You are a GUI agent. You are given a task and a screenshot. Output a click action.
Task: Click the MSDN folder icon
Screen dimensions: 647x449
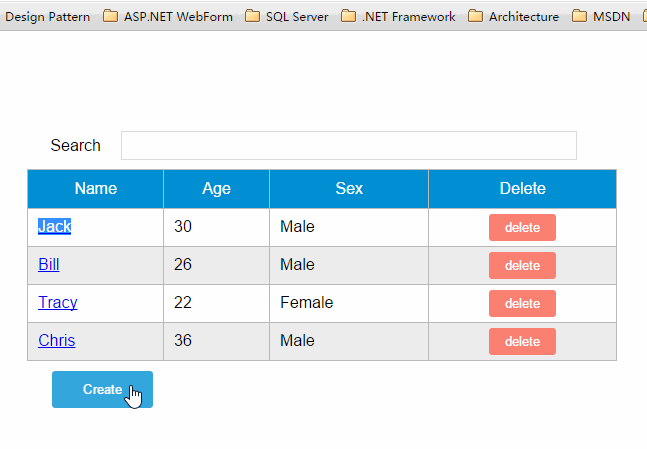(x=579, y=17)
